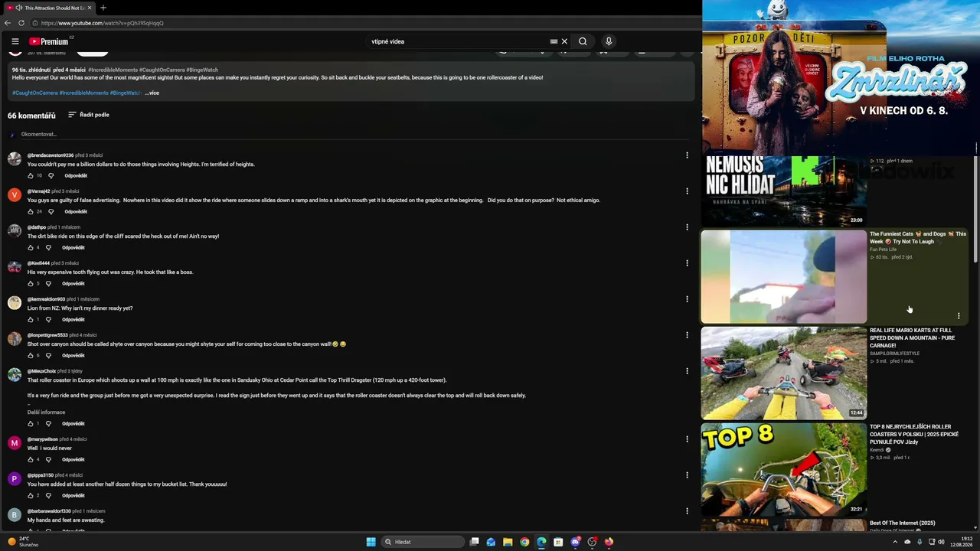Click the taskbar "Hledat" search box
980x551 pixels.
(x=423, y=542)
